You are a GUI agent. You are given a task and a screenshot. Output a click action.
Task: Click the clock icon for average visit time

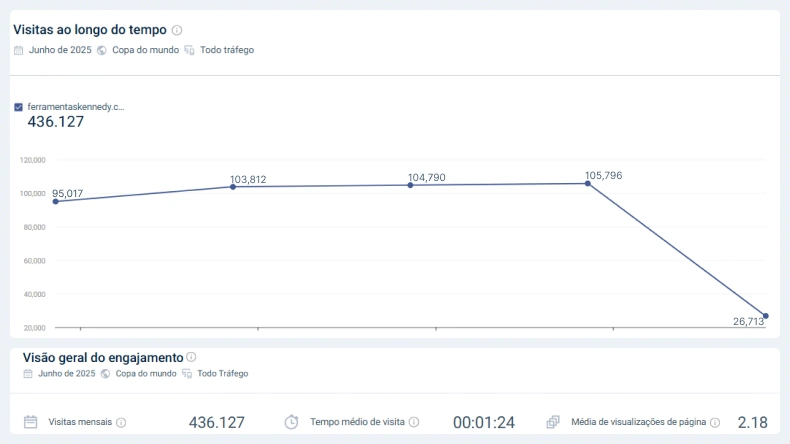click(291, 422)
